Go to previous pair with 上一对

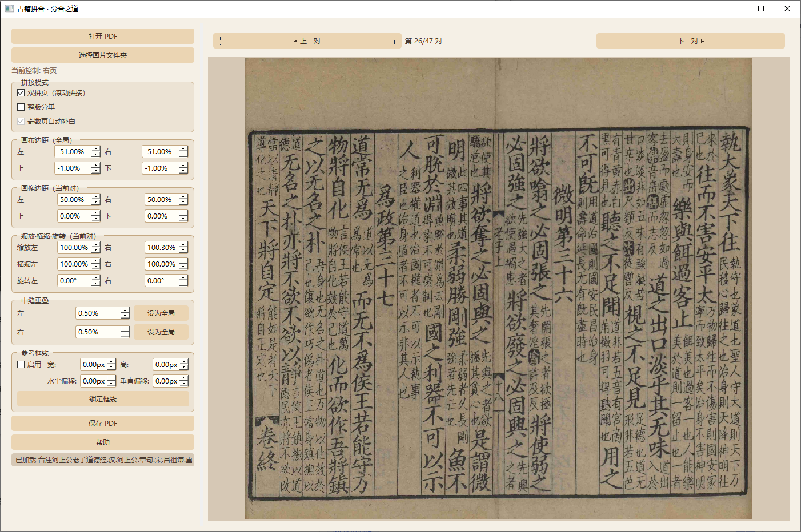(x=307, y=41)
